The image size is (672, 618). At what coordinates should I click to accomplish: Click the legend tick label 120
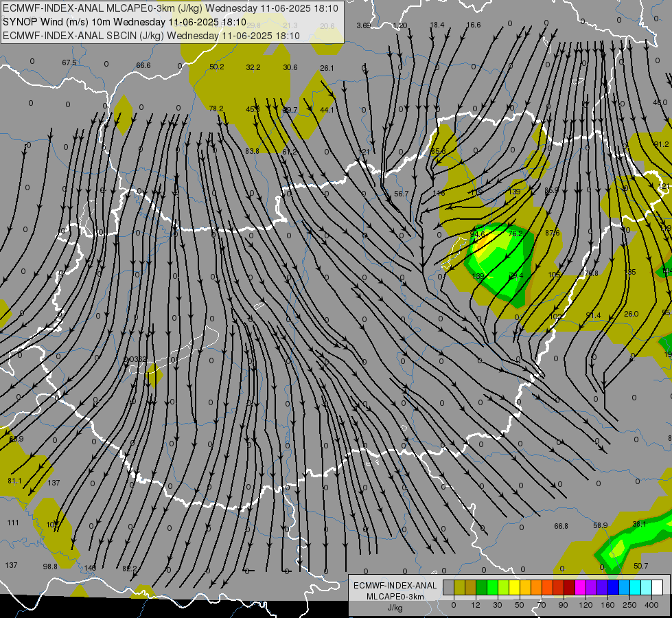tap(586, 605)
